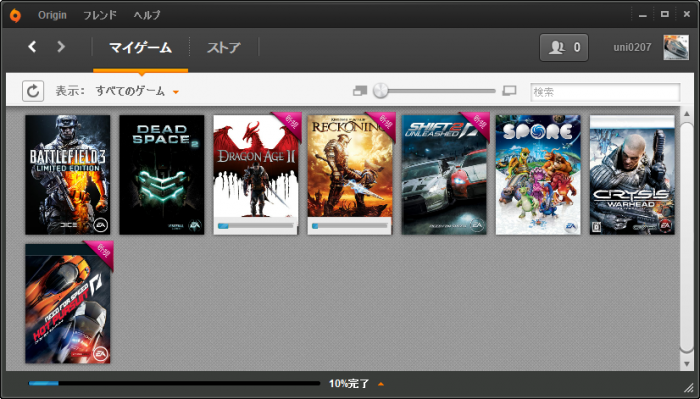Select the Battlefield 3 game cover

[x=68, y=175]
